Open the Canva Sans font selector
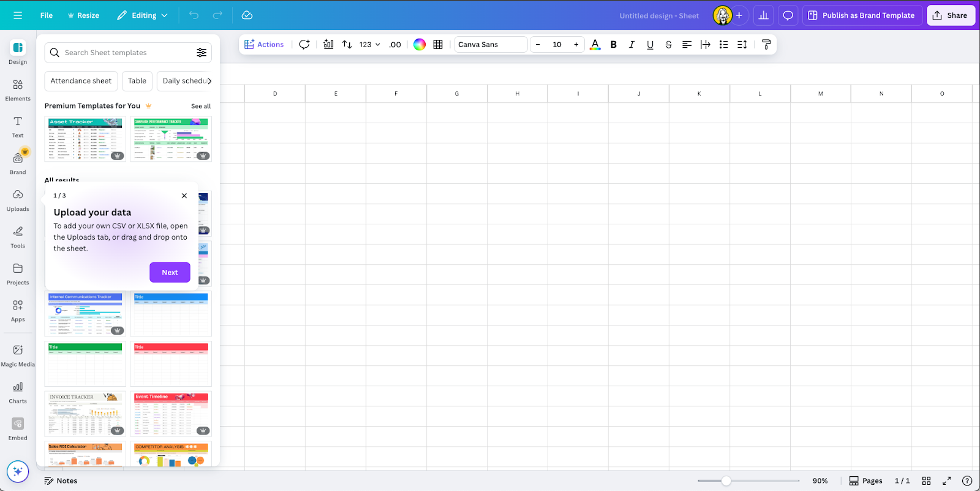The image size is (980, 491). click(491, 45)
